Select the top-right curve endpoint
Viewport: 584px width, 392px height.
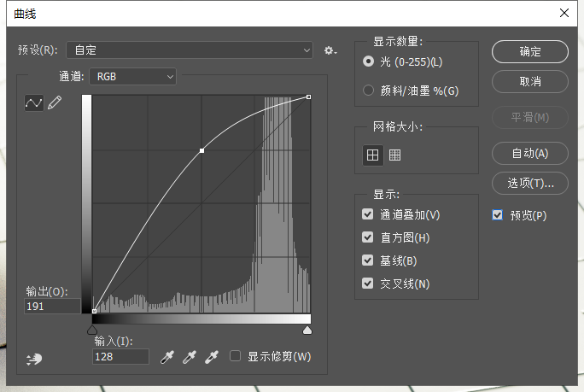[308, 97]
